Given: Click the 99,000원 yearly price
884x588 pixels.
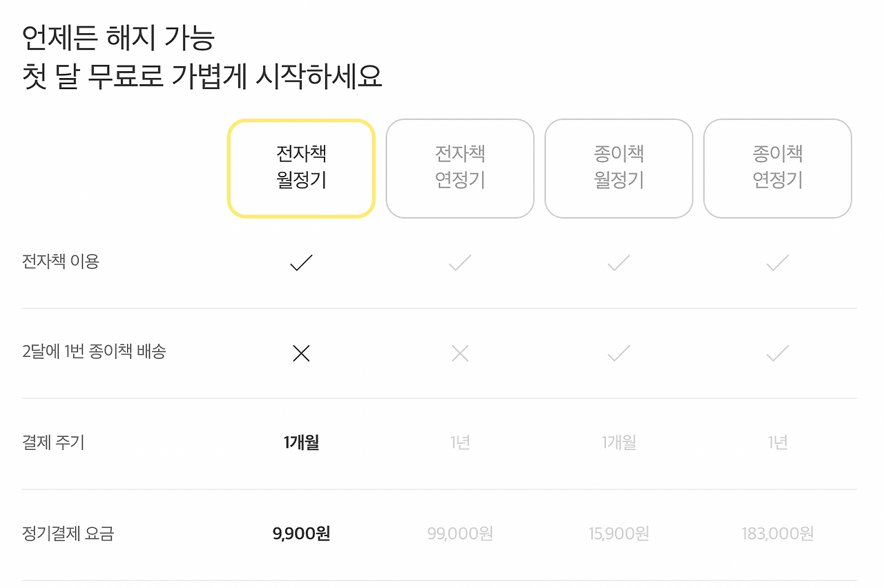Looking at the screenshot, I should click(460, 533).
